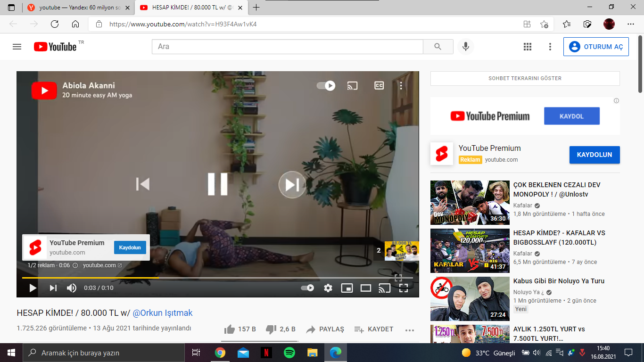Open the YouTube apps grid
Screen dimensions: 644x362
[528, 47]
